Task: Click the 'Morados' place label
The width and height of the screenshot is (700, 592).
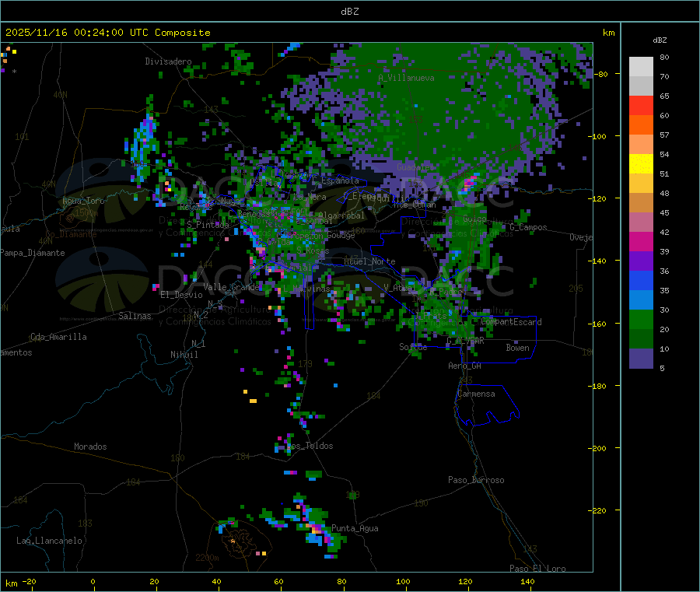Action: (x=90, y=447)
